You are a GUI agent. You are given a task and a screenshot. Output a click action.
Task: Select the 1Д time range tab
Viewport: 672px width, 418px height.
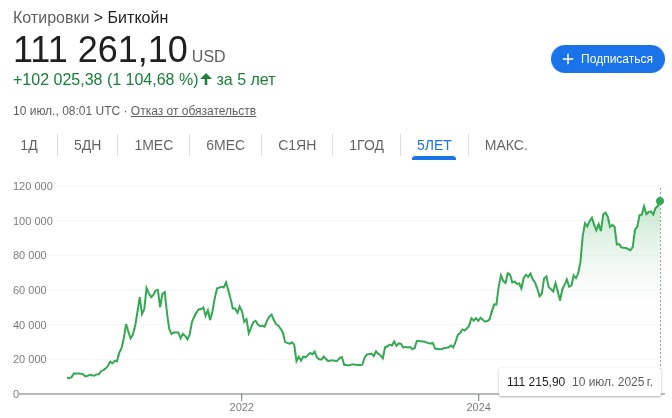coord(29,145)
